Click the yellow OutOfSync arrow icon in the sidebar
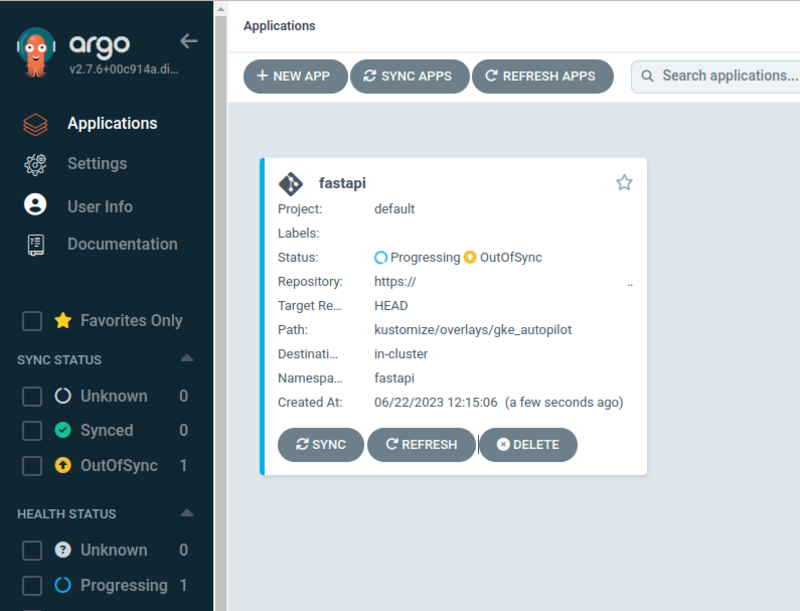800x611 pixels. point(63,465)
